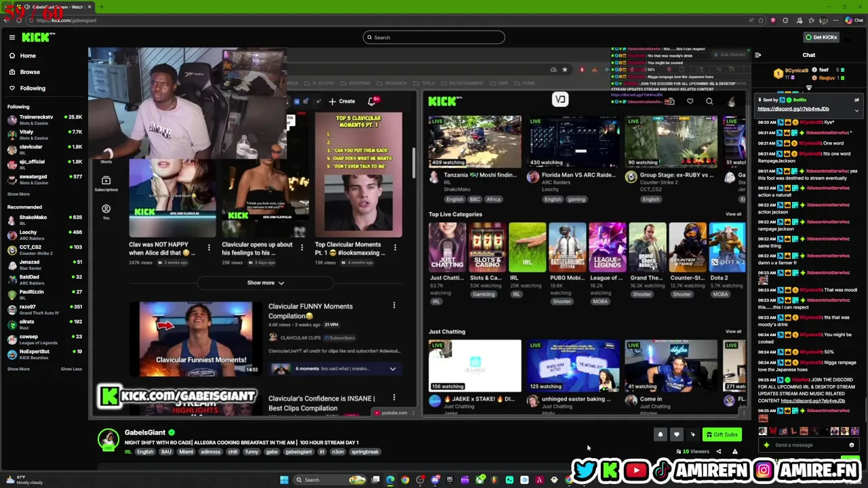Open Subscriptions in the streamed YouTube sidebar
868x488 pixels.
pyautogui.click(x=106, y=183)
